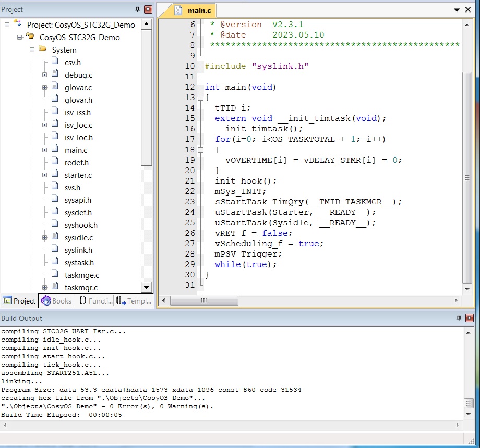The height and width of the screenshot is (448, 480).
Task: Expand the starter.c file node
Action: click(44, 175)
